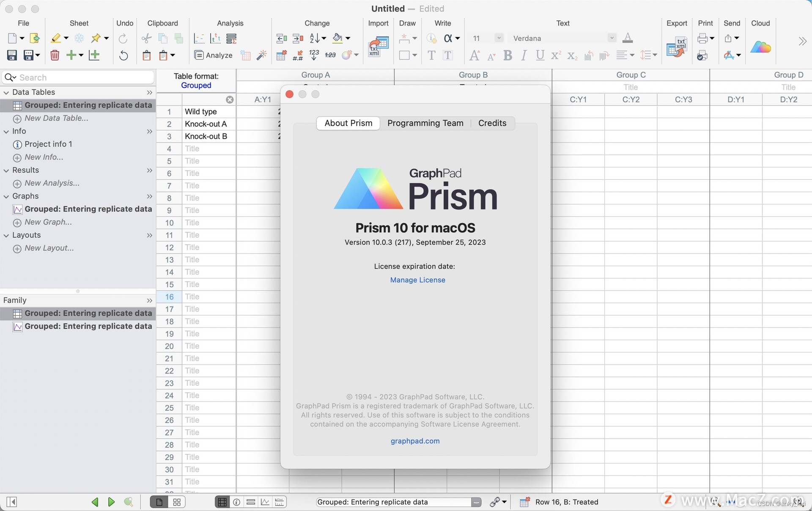Click the Manage License link
Screen dimensions: 812x511
point(417,280)
